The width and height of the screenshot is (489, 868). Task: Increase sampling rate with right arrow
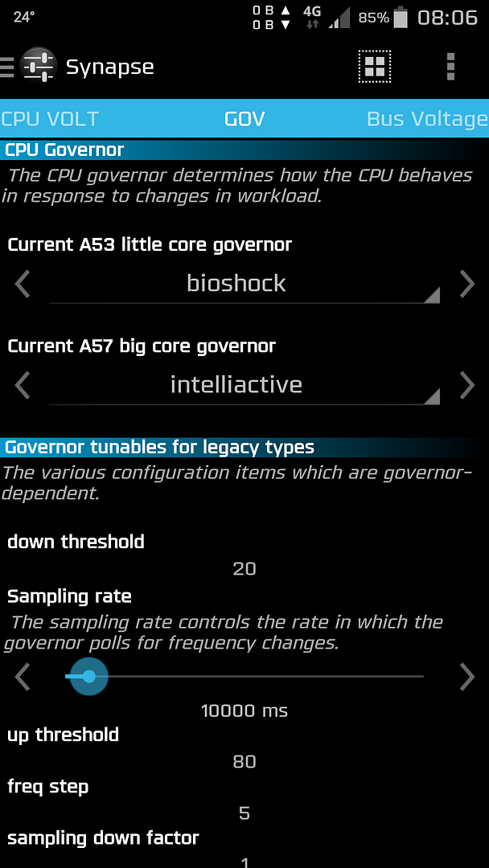tap(466, 678)
